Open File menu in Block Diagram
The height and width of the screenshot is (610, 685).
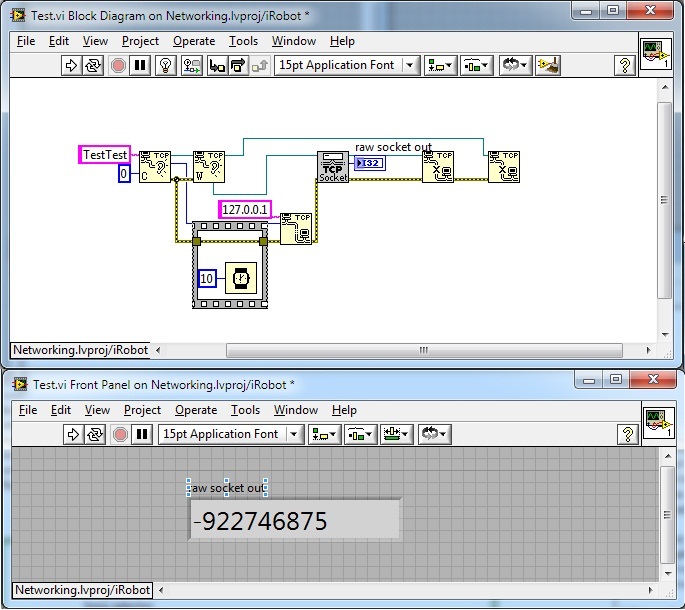26,41
